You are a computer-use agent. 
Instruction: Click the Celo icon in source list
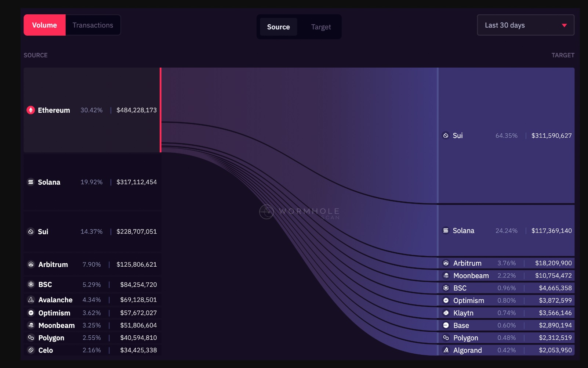(31, 350)
